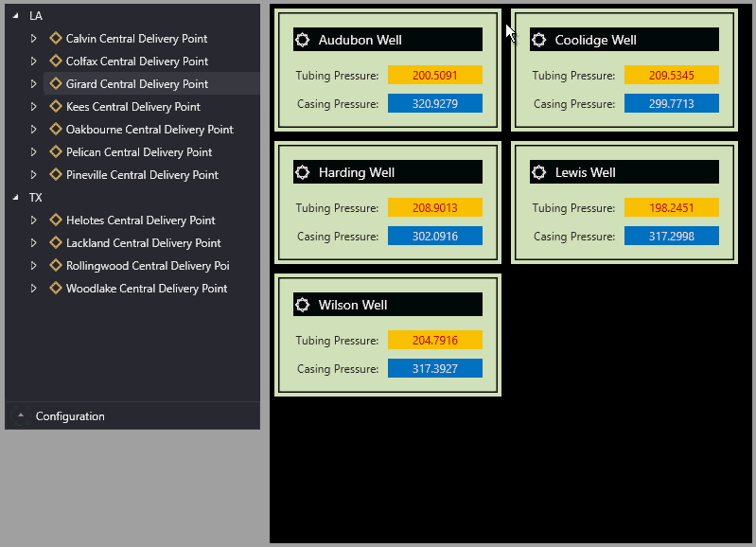Screen dimensions: 756x547
Task: Click the Girard Central Delivery Point diamond icon
Action: pyautogui.click(x=56, y=83)
